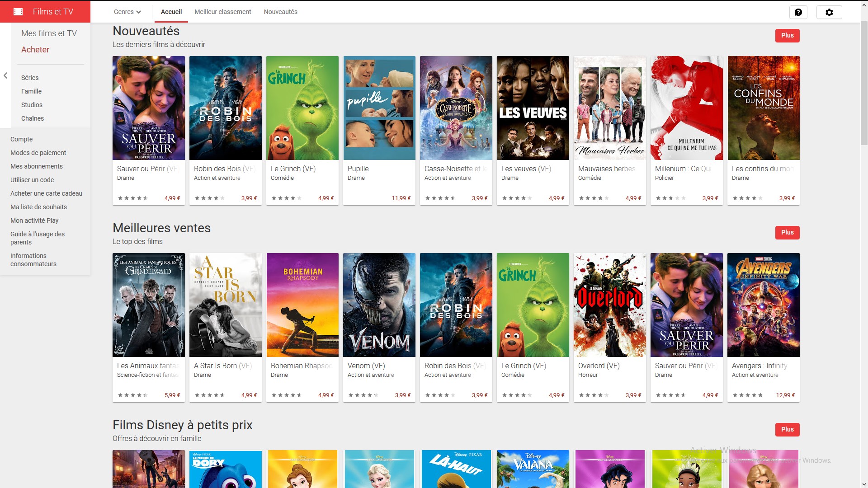Open the Nouveautés tab
This screenshot has width=868, height=488.
click(280, 12)
